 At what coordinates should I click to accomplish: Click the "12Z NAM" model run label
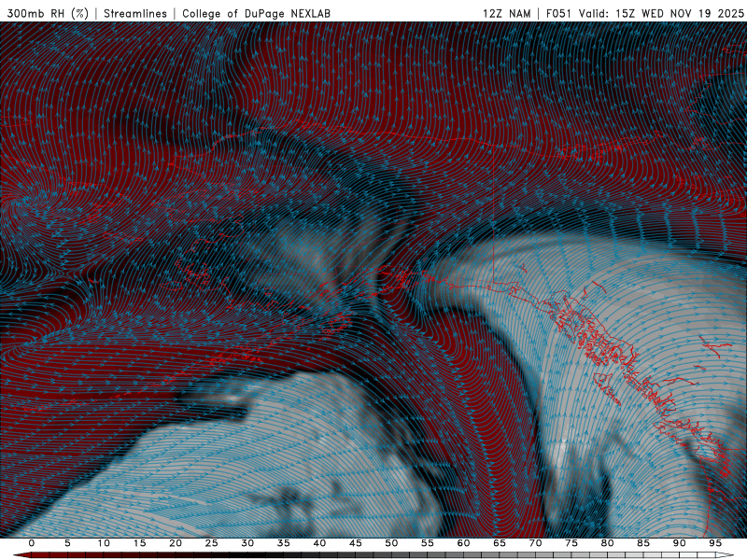pos(506,13)
